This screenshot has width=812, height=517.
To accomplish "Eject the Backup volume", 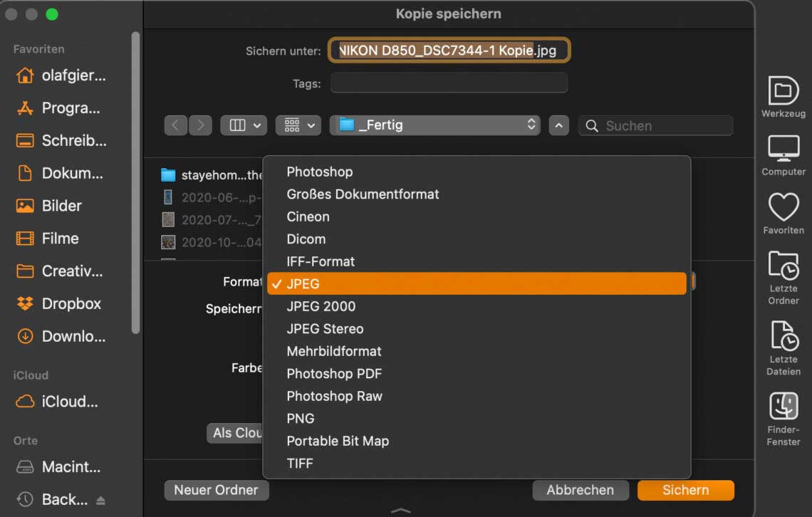I will (x=101, y=501).
